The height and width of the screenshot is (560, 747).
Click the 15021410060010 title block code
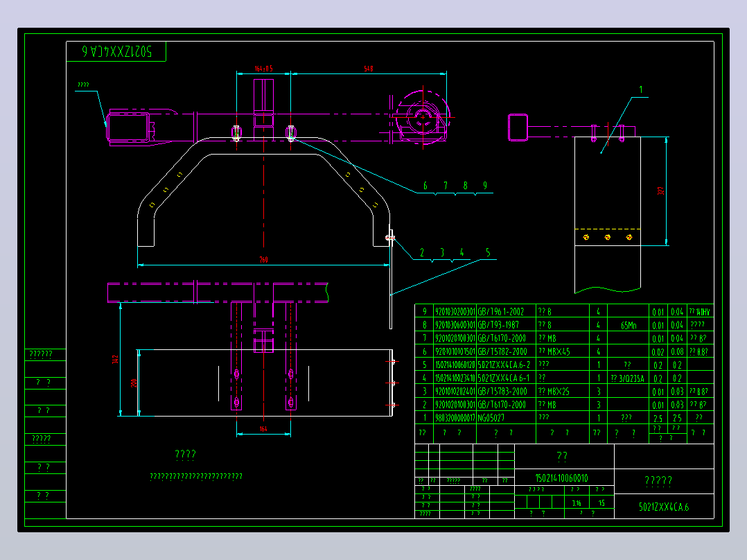point(562,478)
